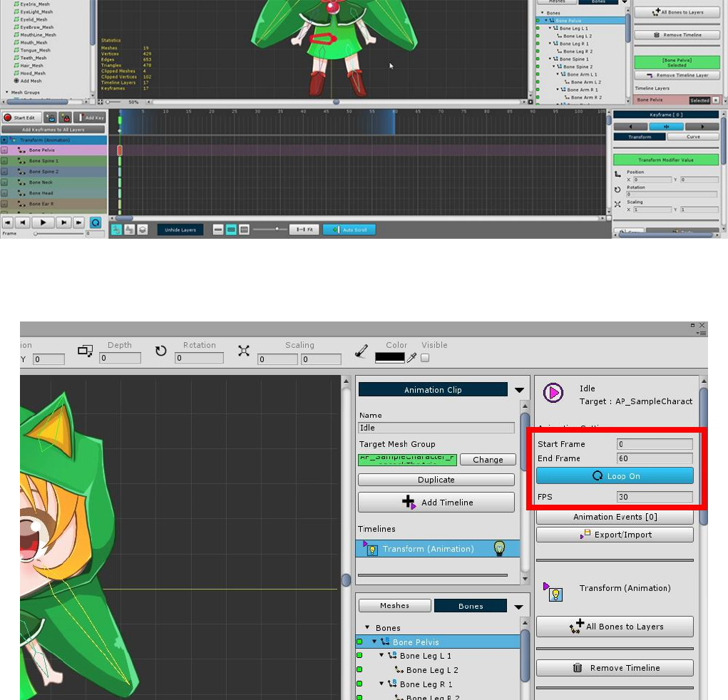The image size is (728, 700).
Task: Switch to the Bones tab in the enlarged panel
Action: coord(471,606)
